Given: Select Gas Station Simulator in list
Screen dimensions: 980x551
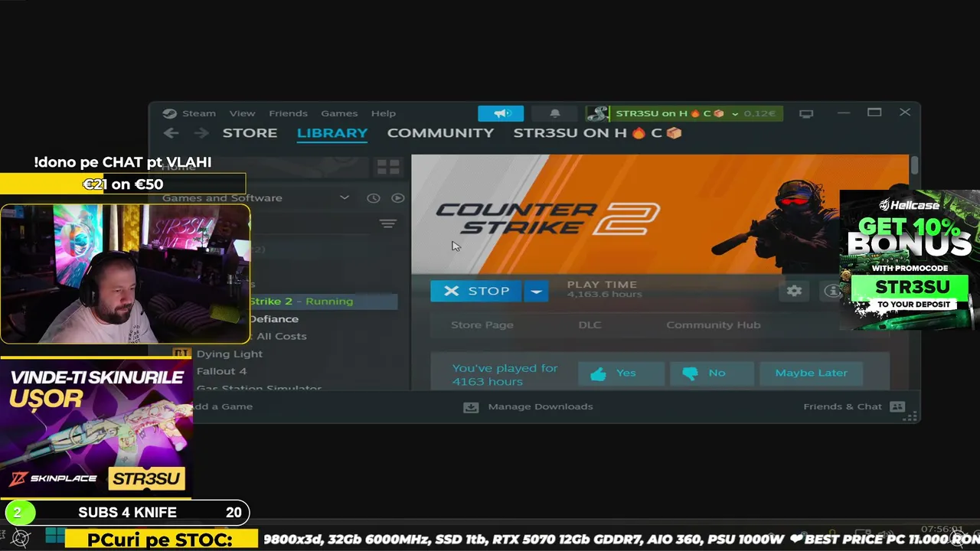Looking at the screenshot, I should click(259, 388).
